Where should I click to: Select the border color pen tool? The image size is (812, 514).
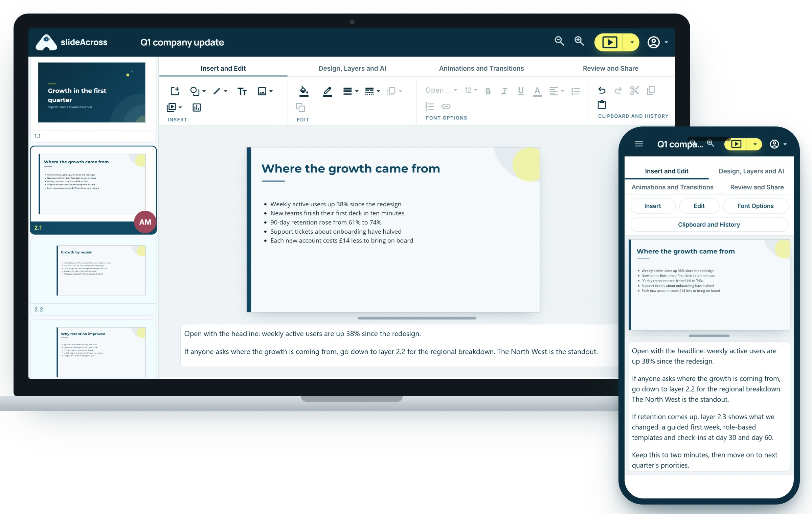(x=327, y=91)
